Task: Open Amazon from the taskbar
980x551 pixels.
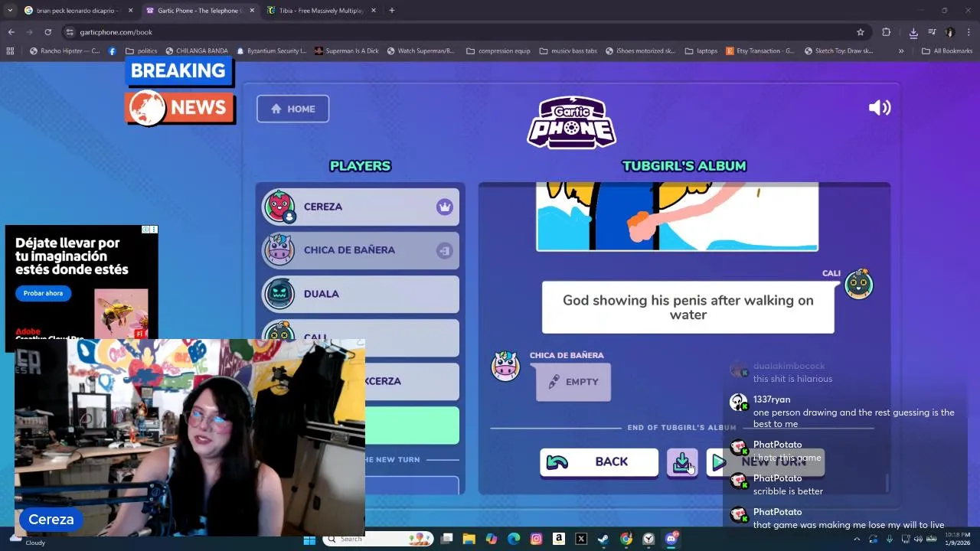Action: click(559, 540)
